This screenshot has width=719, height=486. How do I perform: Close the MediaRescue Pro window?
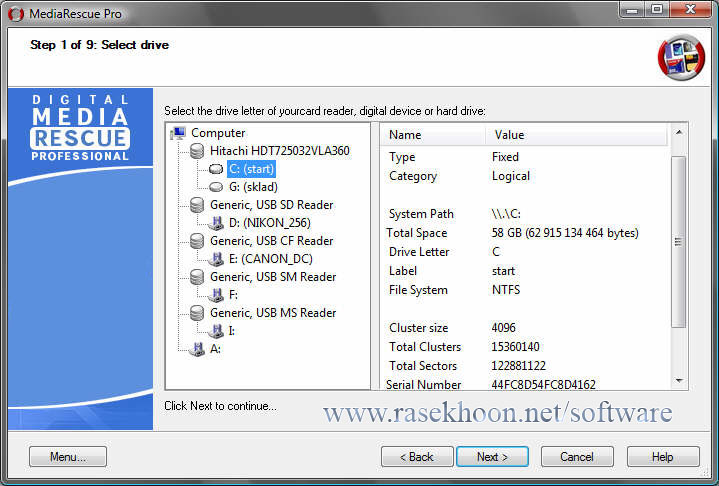[x=691, y=10]
